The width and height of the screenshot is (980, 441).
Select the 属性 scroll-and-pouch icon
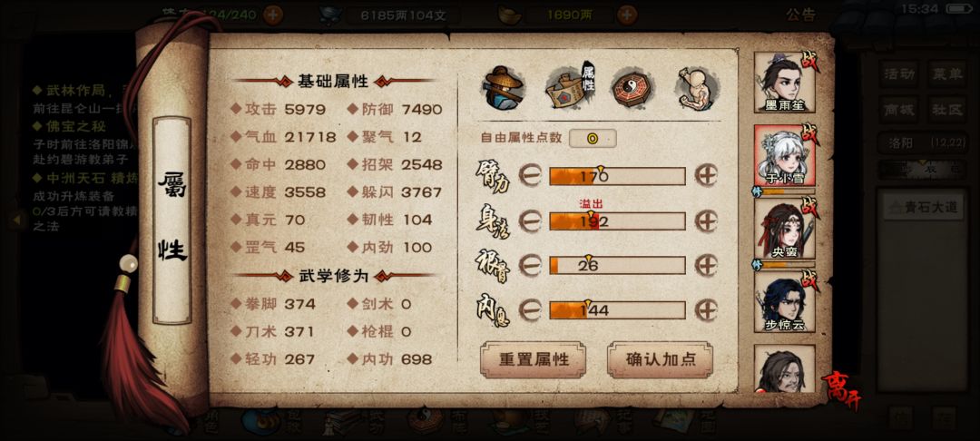tap(570, 86)
